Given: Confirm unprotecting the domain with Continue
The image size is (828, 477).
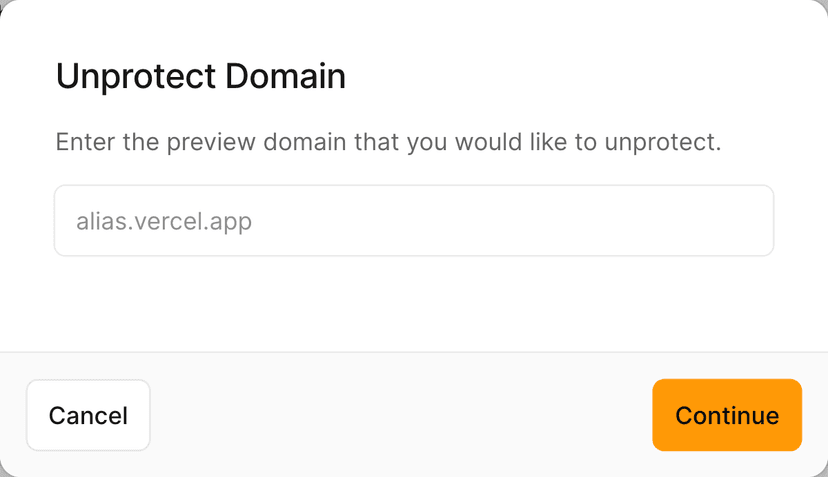Looking at the screenshot, I should click(x=727, y=415).
